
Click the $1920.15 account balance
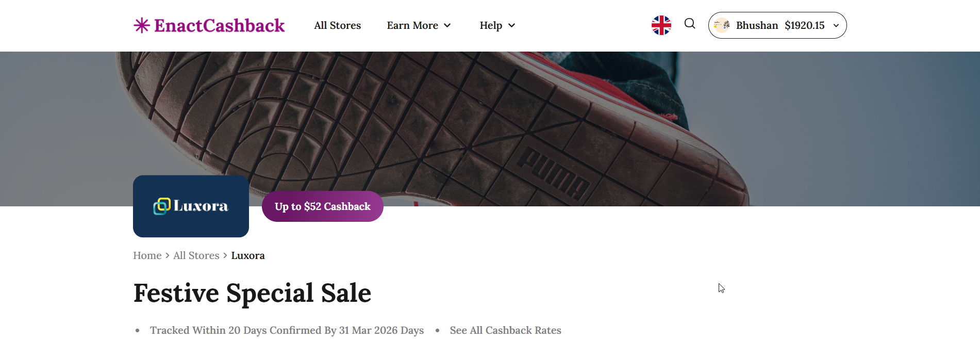tap(804, 25)
